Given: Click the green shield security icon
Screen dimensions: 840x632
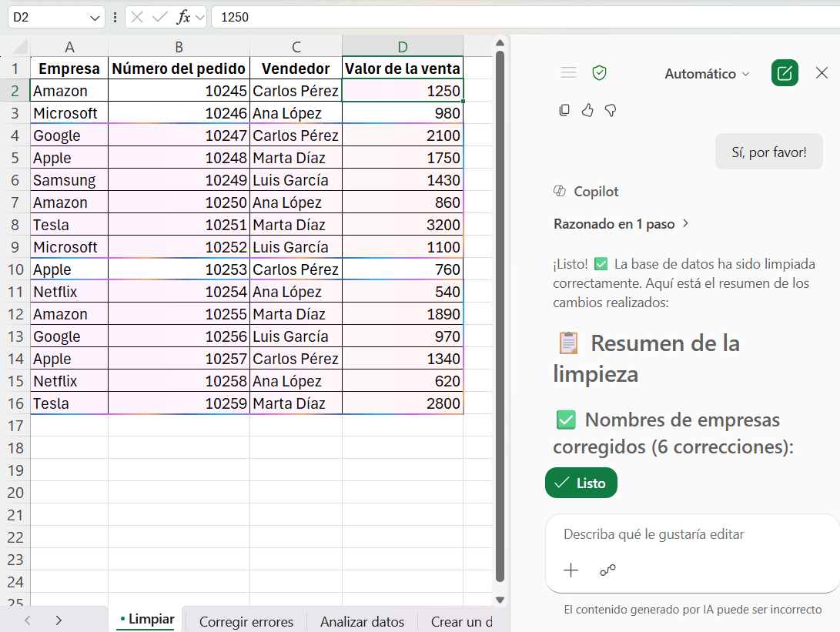Looking at the screenshot, I should click(x=600, y=73).
